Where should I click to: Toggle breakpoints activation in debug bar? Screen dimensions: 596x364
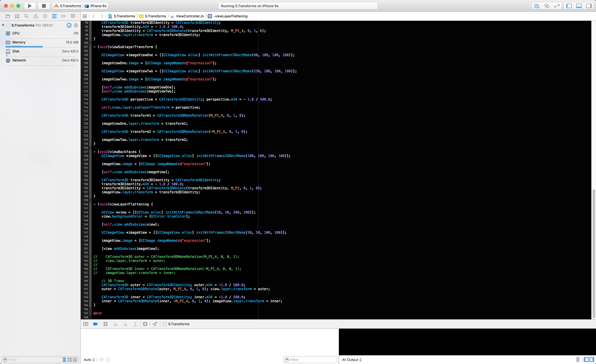tap(95, 324)
